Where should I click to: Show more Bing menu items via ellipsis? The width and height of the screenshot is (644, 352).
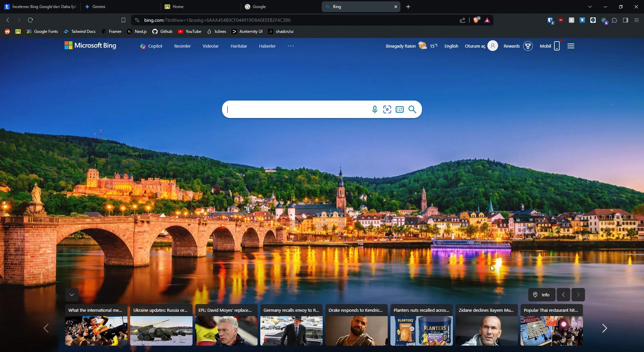click(x=291, y=46)
